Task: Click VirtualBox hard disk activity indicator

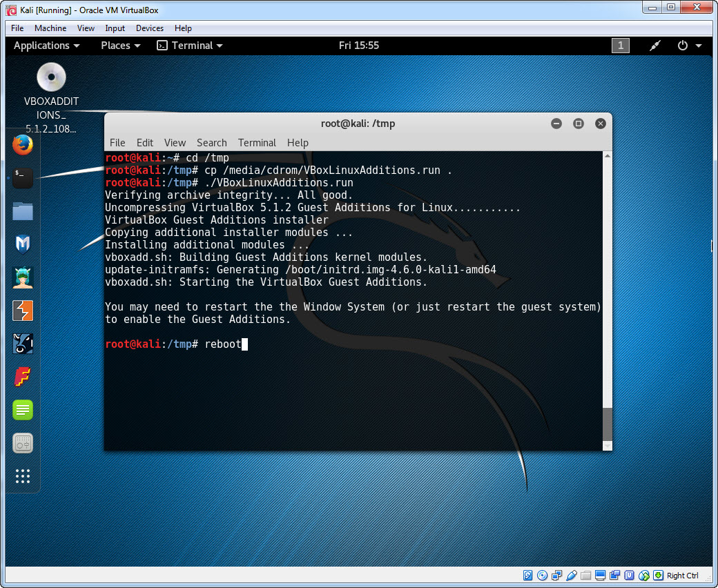Action: pos(527,576)
